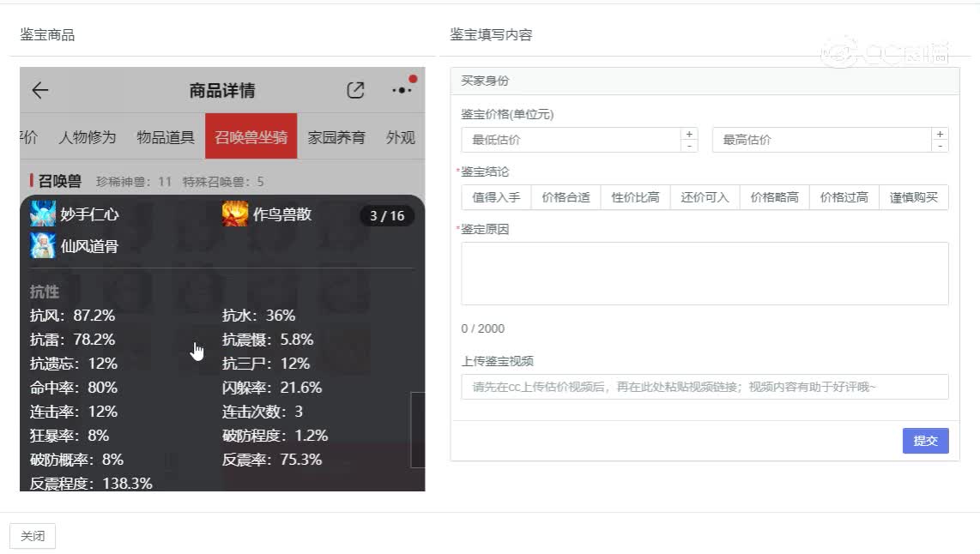Focus the 最低估价 input field
This screenshot has width=980, height=554.
pyautogui.click(x=571, y=140)
